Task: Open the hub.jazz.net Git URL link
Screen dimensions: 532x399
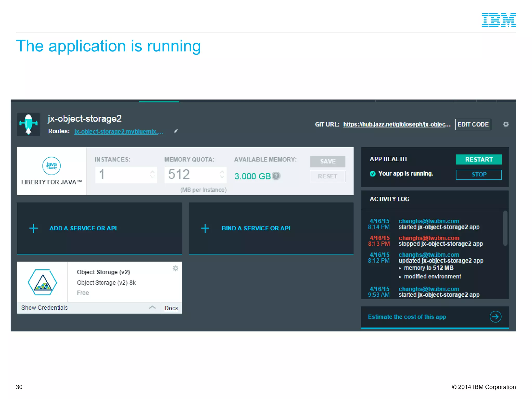Action: point(397,125)
